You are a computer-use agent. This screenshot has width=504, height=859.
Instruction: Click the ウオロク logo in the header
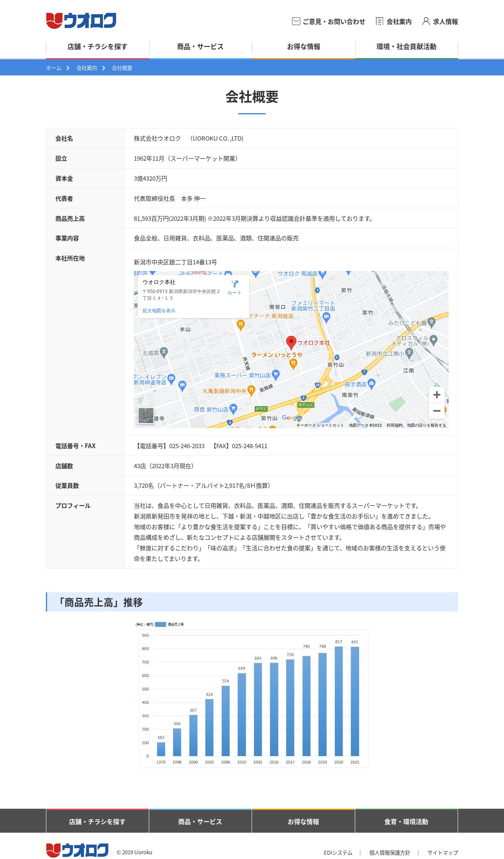coord(81,21)
